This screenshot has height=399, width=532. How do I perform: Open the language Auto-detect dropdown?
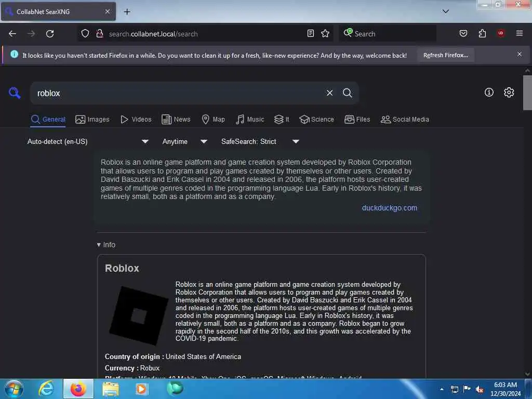coord(88,141)
